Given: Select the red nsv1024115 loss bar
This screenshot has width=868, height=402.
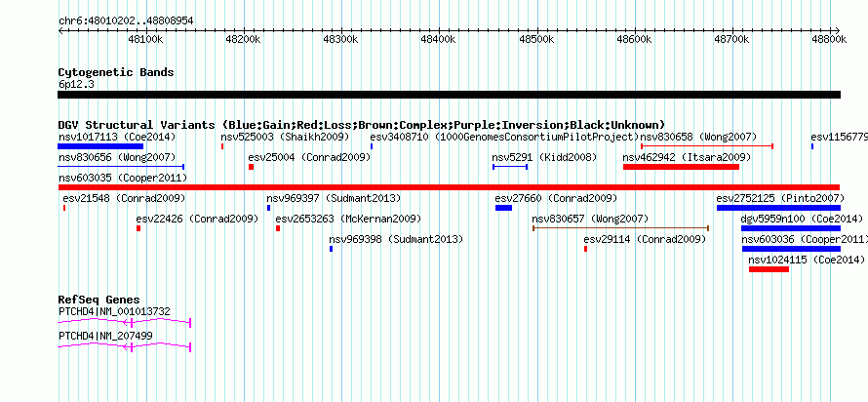Looking at the screenshot, I should 769,269.
